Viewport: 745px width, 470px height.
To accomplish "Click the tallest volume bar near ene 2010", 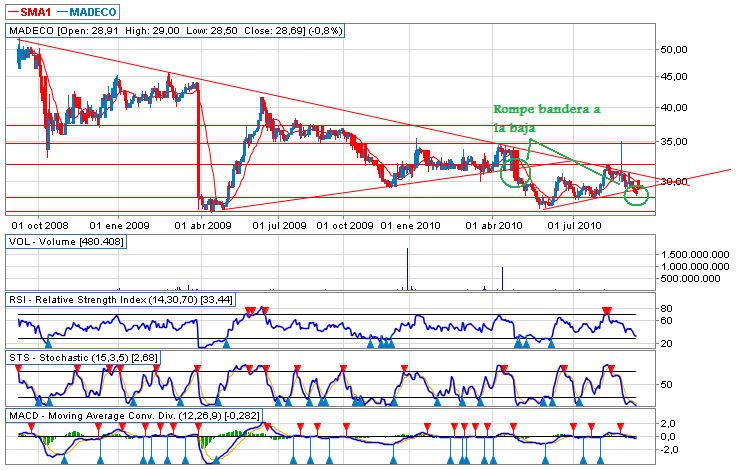I will click(407, 269).
